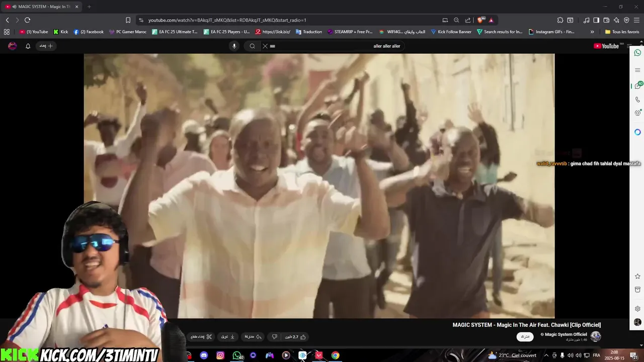Open the tab search icon
The image size is (644, 362).
coord(570,20)
